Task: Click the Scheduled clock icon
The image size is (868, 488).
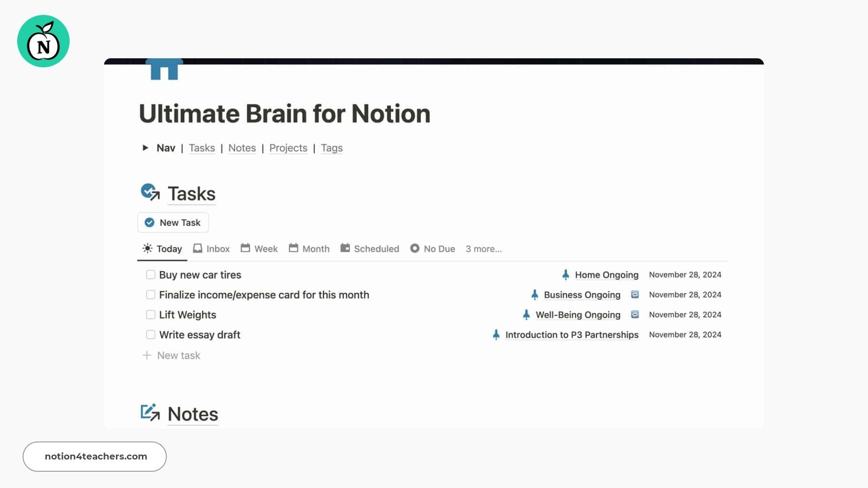Action: (x=344, y=249)
